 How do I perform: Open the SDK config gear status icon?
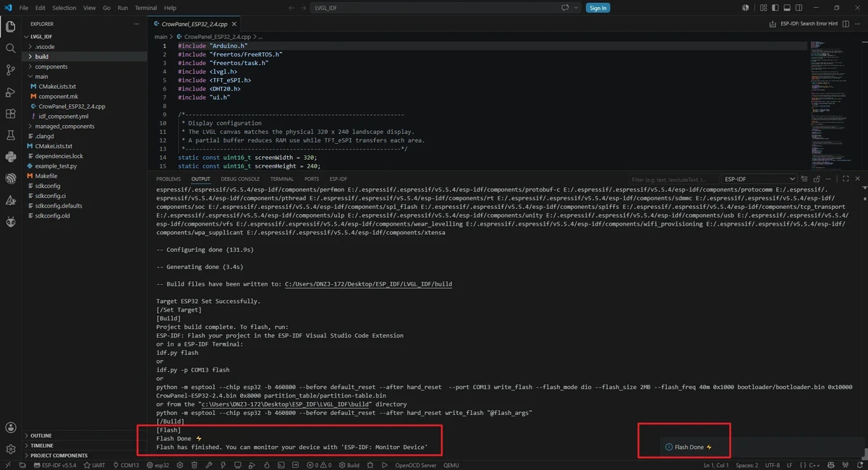tap(180, 465)
